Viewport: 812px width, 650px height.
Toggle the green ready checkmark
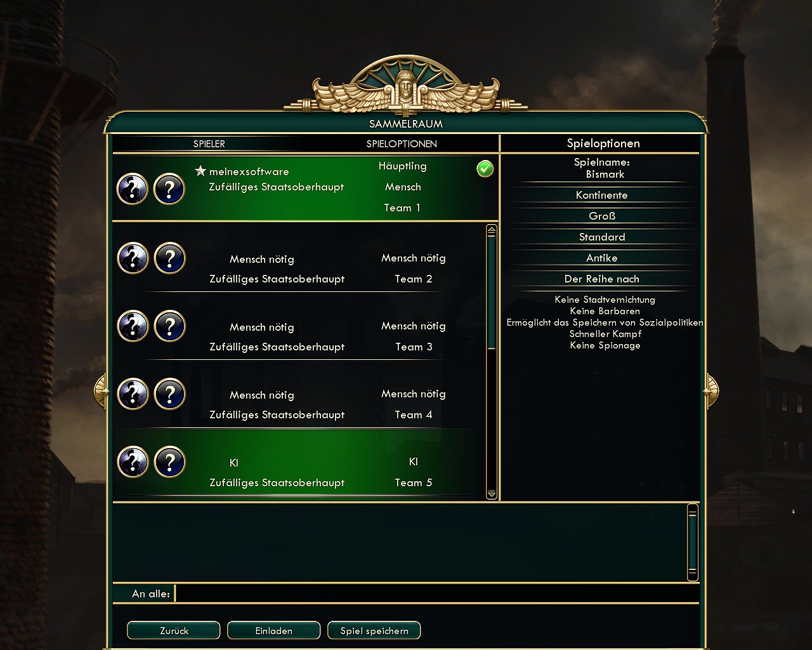click(485, 169)
